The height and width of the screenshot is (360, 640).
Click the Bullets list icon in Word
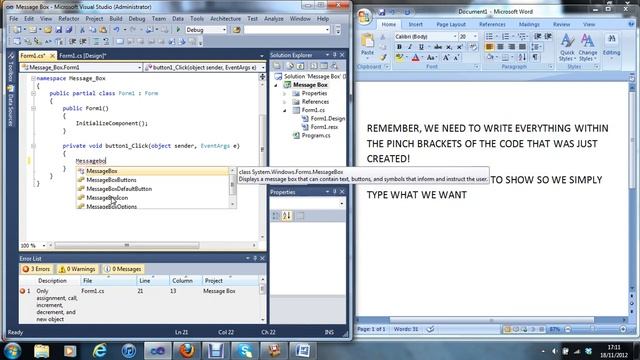click(x=489, y=36)
